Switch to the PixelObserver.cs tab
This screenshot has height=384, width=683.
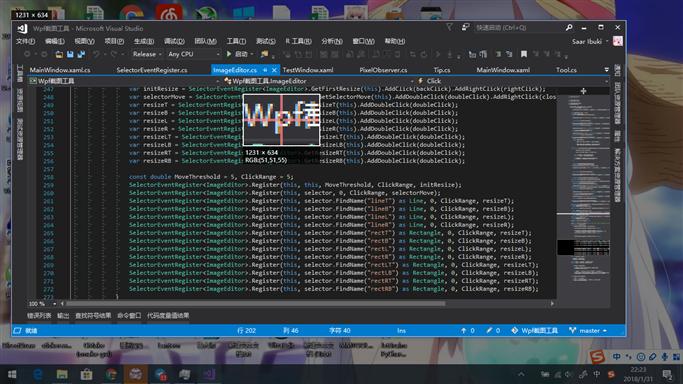point(383,70)
